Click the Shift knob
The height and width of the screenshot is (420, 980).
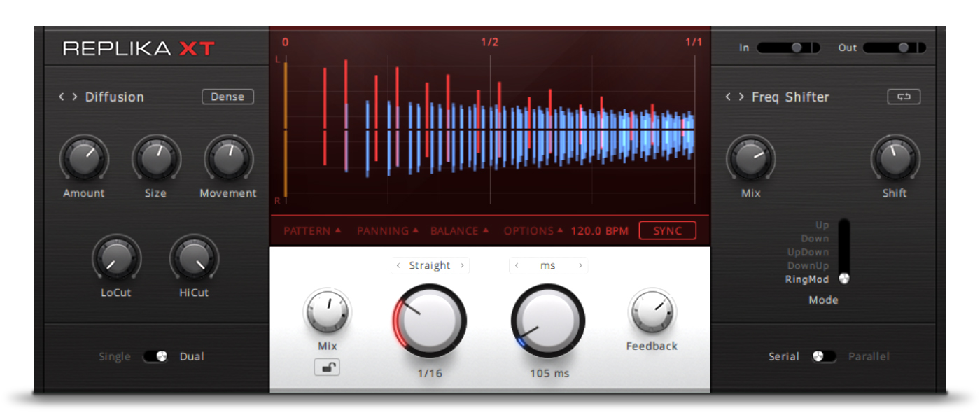pyautogui.click(x=895, y=158)
